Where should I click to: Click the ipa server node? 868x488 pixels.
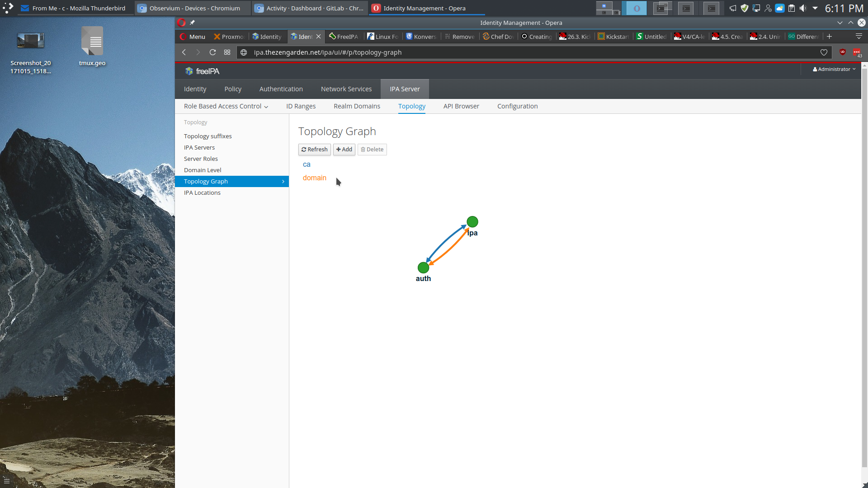point(472,222)
